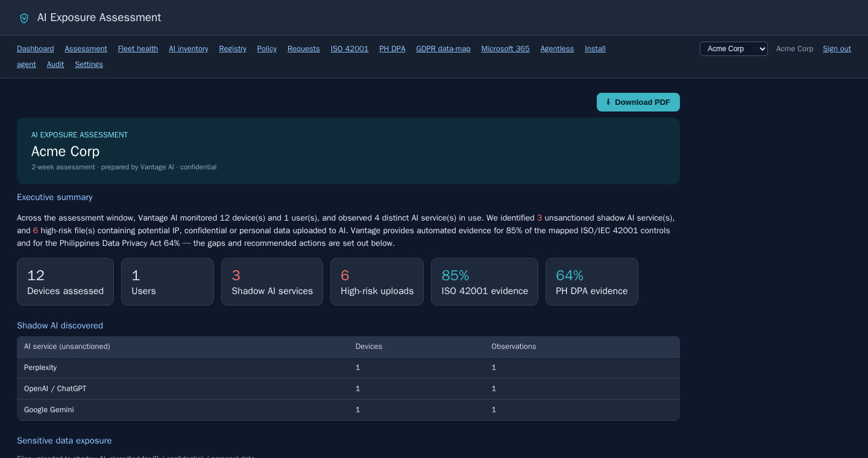
Task: Click the 85% ISO 42001 evidence card
Action: coord(485,282)
